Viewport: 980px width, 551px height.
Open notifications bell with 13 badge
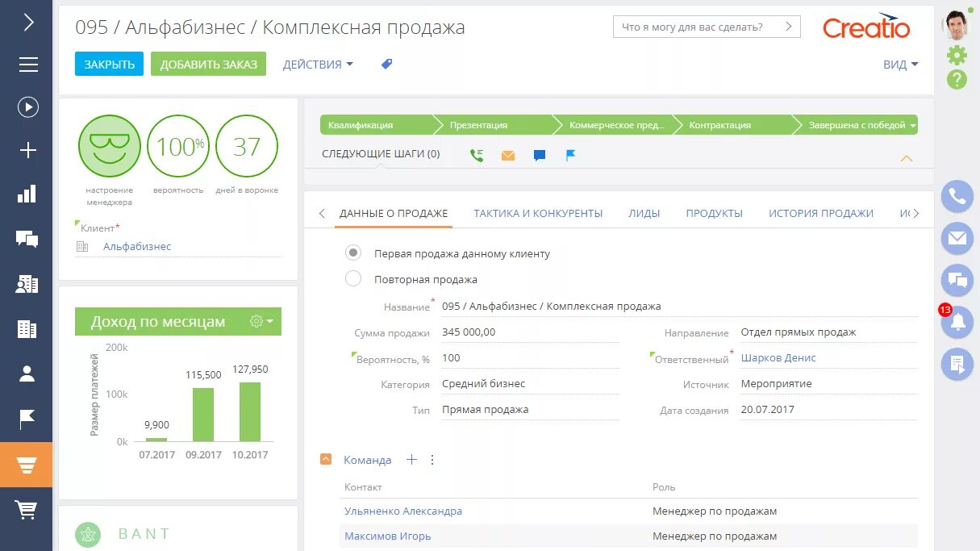957,323
